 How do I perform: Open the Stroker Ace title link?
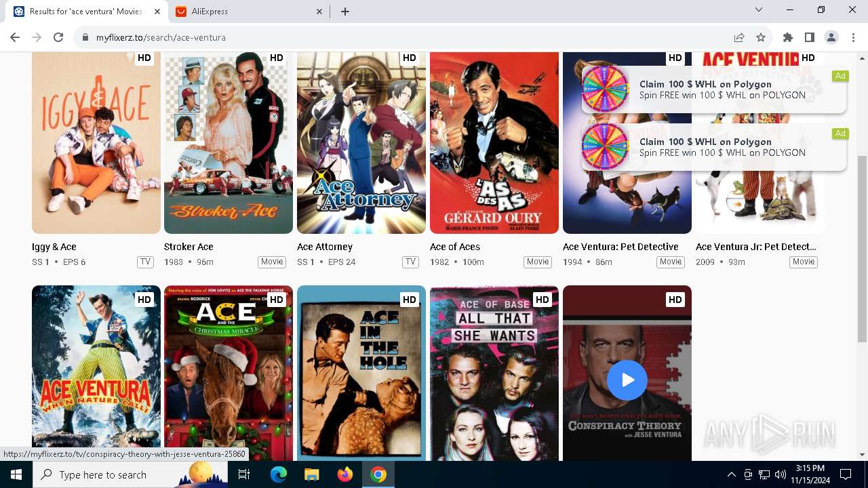(189, 247)
